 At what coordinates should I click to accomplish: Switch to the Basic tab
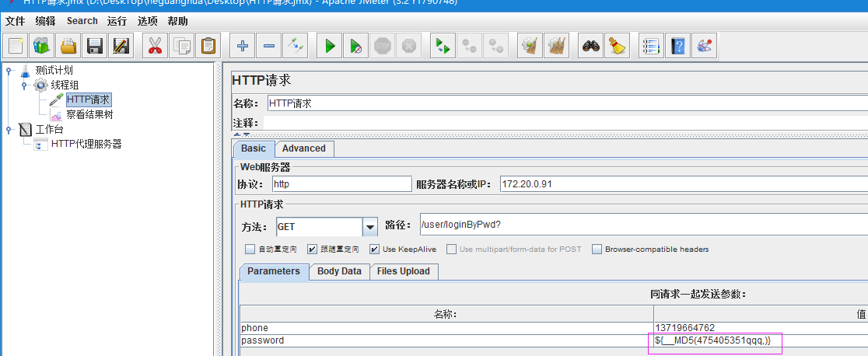click(x=254, y=148)
